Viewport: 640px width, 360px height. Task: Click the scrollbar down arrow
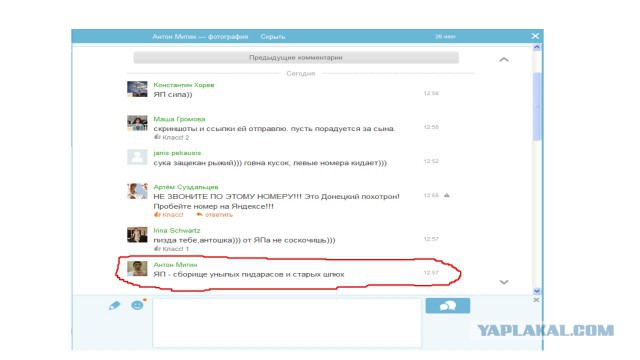pyautogui.click(x=537, y=291)
